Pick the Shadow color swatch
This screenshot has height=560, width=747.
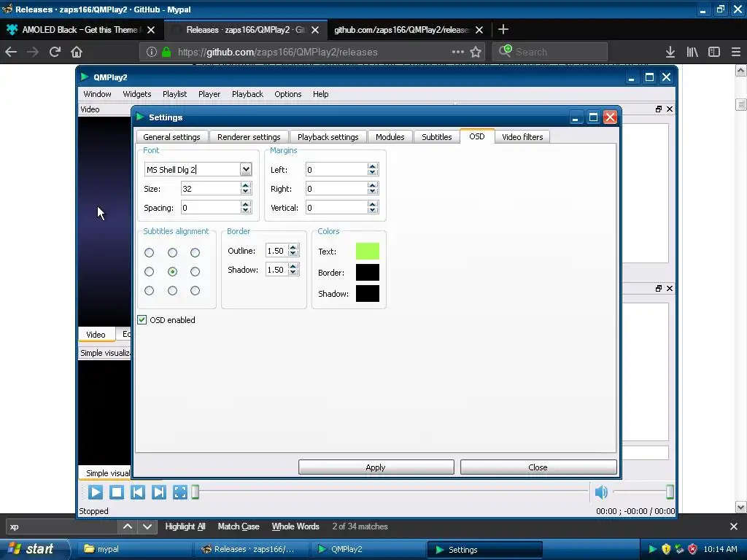coord(368,293)
